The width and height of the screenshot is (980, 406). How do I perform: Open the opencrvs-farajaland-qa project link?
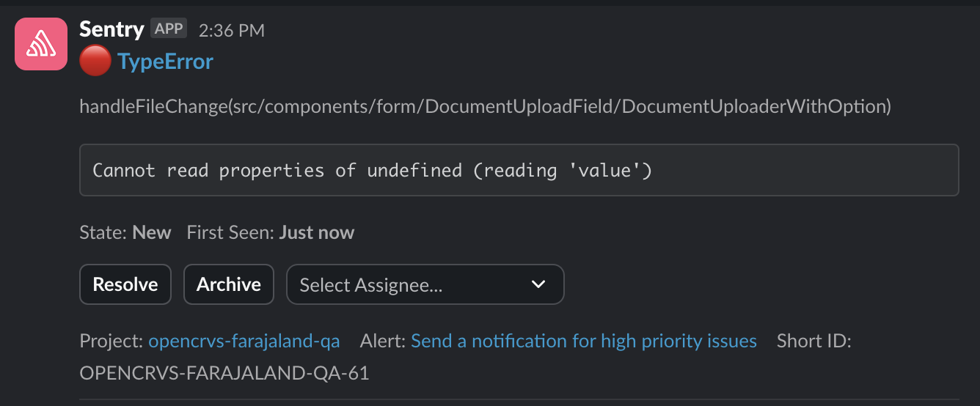coord(244,341)
